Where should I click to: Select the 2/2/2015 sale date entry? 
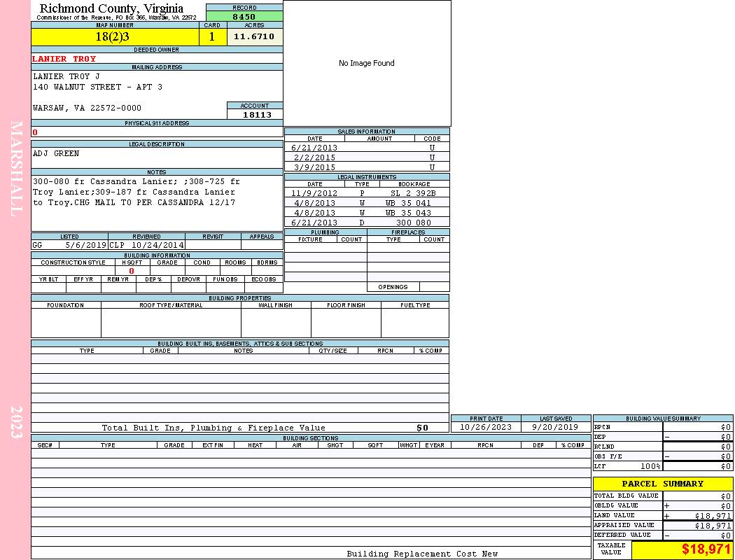(315, 157)
